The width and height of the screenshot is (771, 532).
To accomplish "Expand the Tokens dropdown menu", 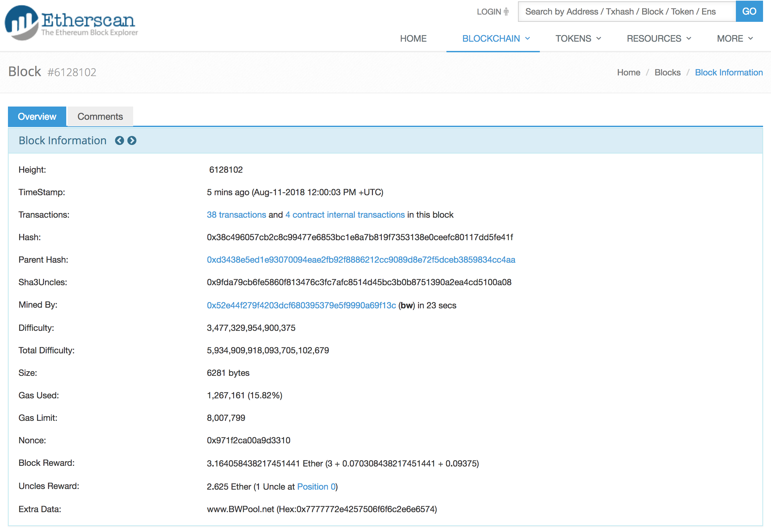I will pyautogui.click(x=578, y=38).
